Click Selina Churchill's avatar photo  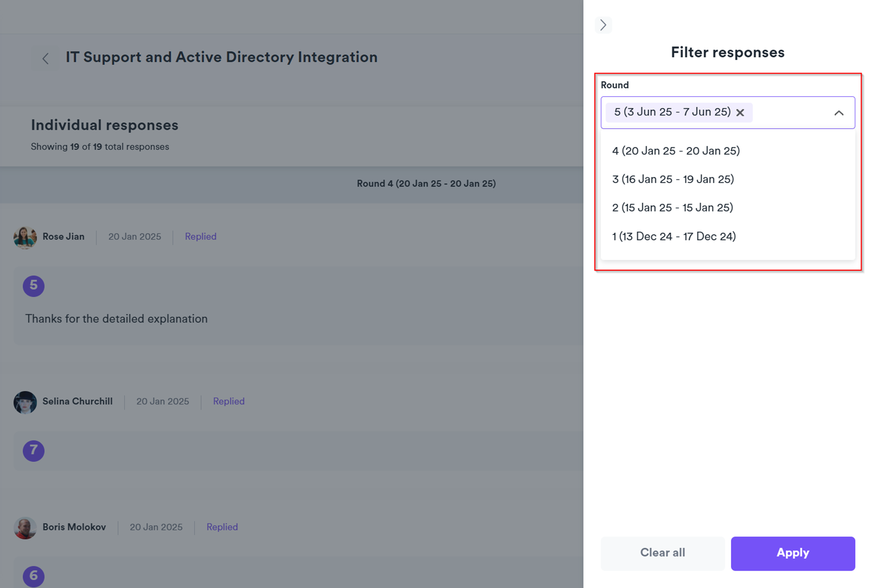(25, 402)
